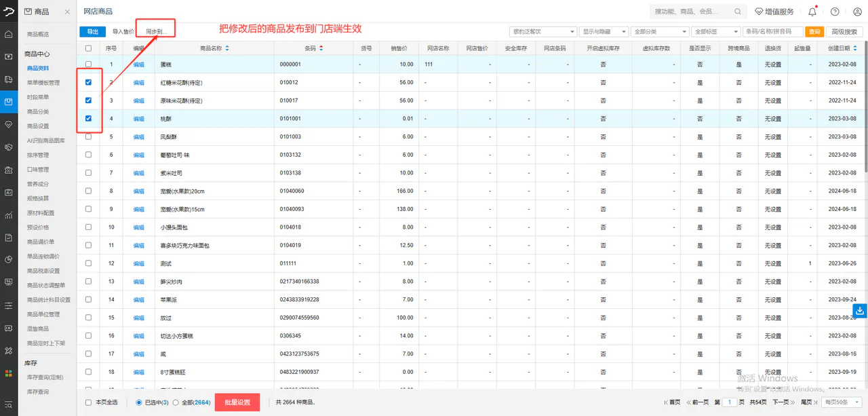
Task: Open the 全部分类 category dropdown
Action: pos(660,32)
